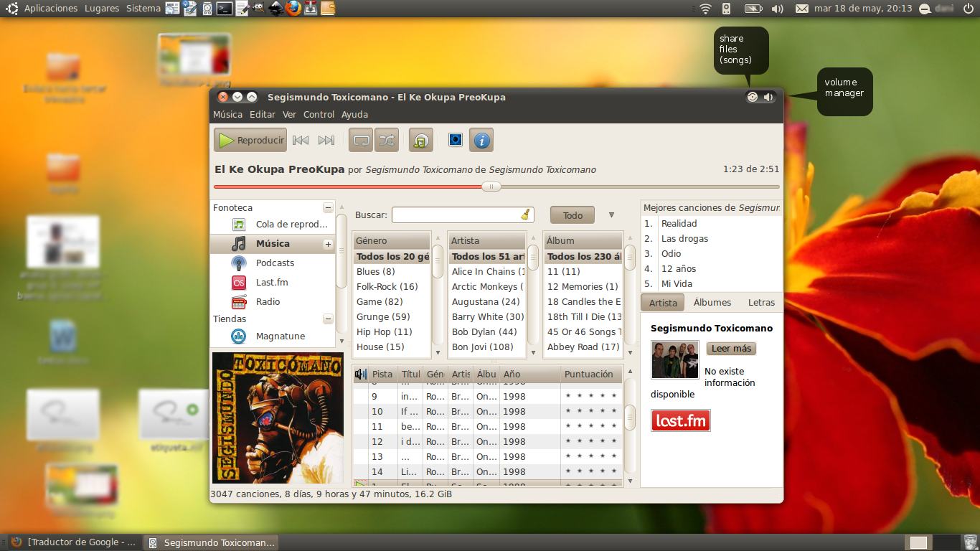Open the Ubuntu logo menu icon
Image resolution: width=980 pixels, height=551 pixels.
tap(12, 8)
